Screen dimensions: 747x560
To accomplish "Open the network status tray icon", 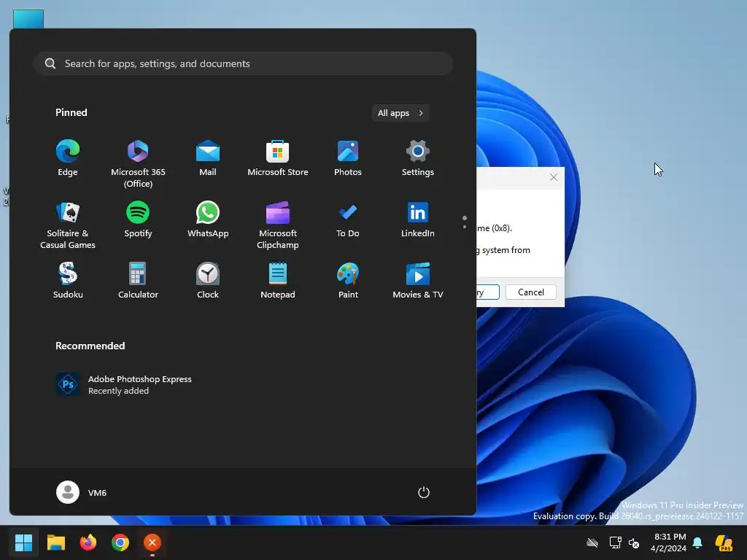I will (615, 542).
